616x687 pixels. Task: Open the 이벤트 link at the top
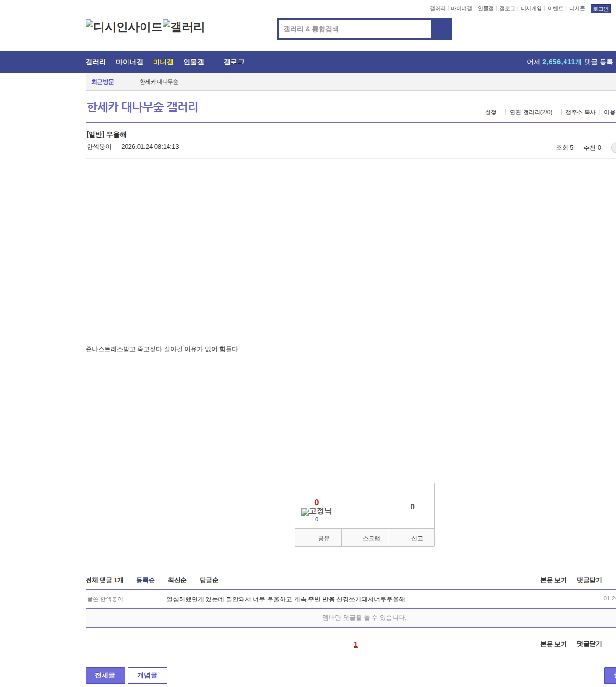[555, 9]
